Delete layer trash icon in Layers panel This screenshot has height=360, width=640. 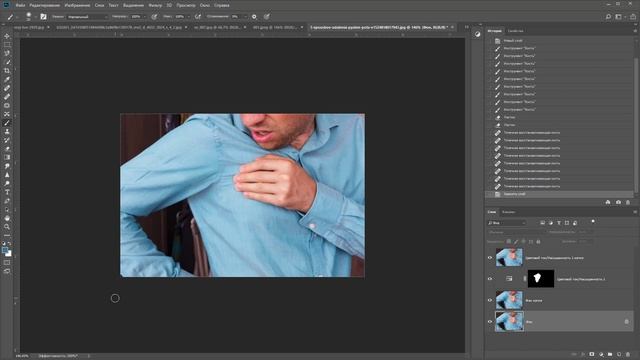(628, 354)
